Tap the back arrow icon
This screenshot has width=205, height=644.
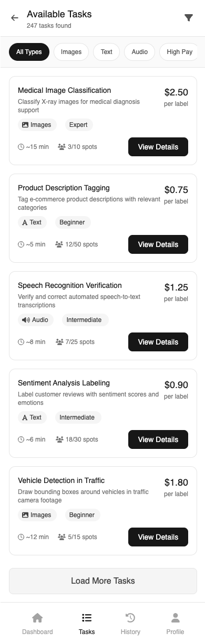coord(14,18)
